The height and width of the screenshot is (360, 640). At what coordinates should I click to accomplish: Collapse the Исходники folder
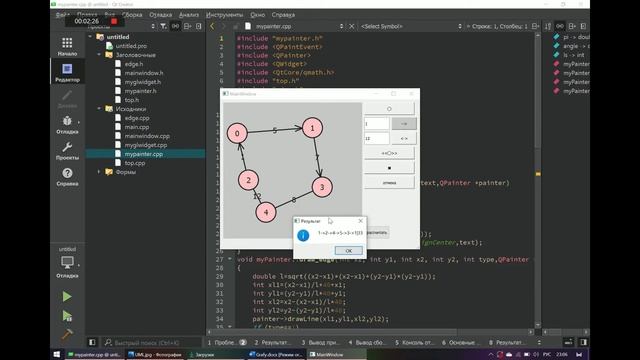pyautogui.click(x=99, y=109)
